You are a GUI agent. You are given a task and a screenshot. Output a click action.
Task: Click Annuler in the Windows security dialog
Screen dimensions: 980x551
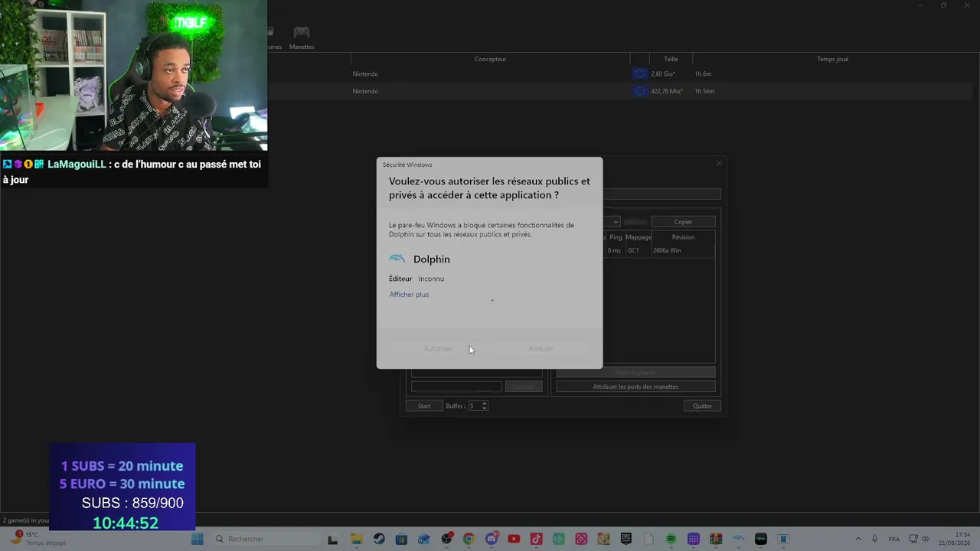[541, 349]
